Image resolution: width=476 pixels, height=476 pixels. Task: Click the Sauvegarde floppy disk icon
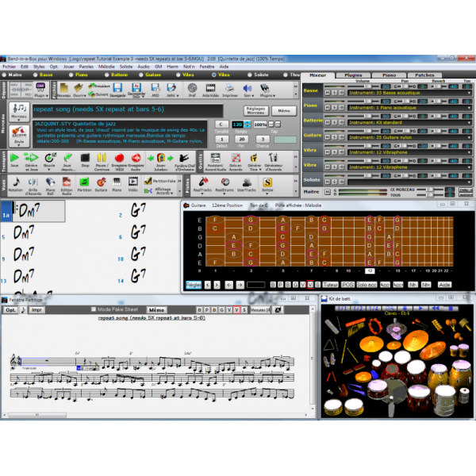(x=117, y=88)
